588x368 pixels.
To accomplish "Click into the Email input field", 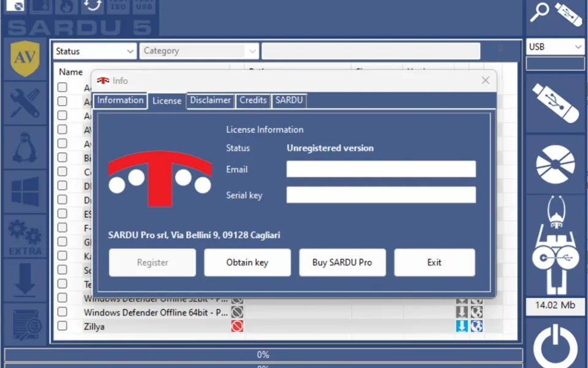I will tap(381, 169).
